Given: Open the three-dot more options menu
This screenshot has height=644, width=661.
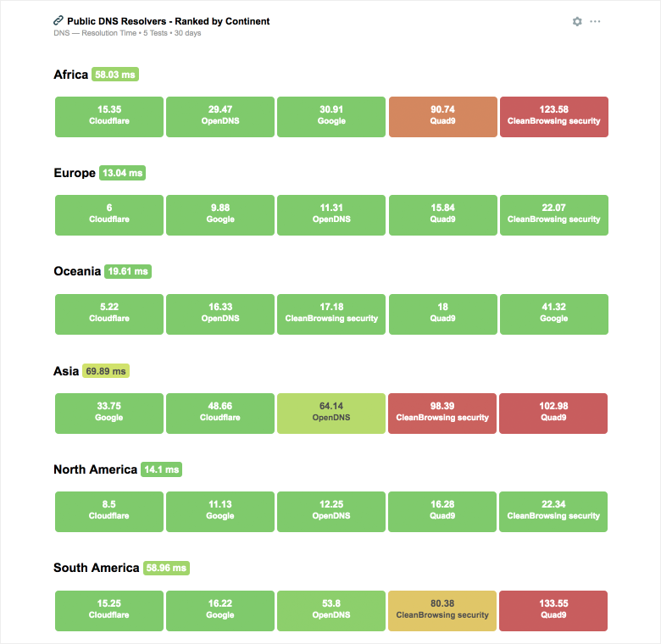Looking at the screenshot, I should click(x=595, y=21).
